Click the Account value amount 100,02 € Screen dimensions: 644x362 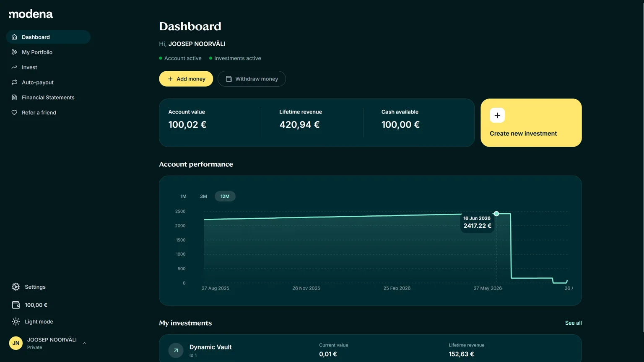187,124
